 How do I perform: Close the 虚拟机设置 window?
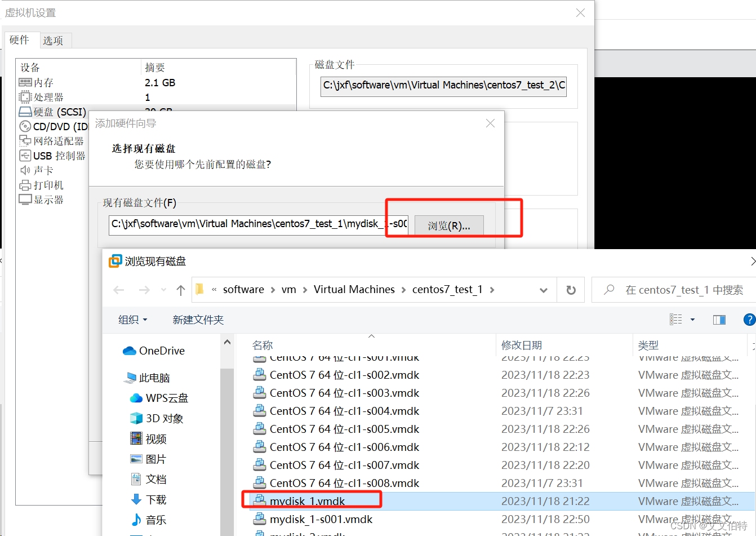pos(580,12)
